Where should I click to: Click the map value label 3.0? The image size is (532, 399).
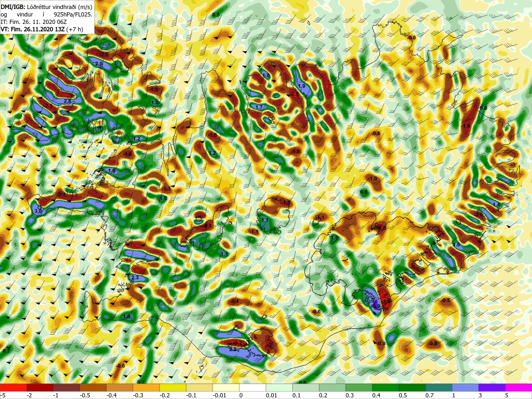[x=38, y=211]
